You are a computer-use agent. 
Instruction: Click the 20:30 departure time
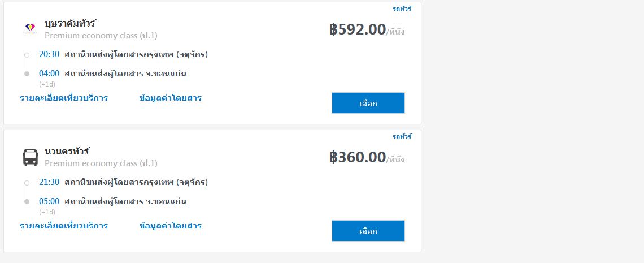pos(49,54)
